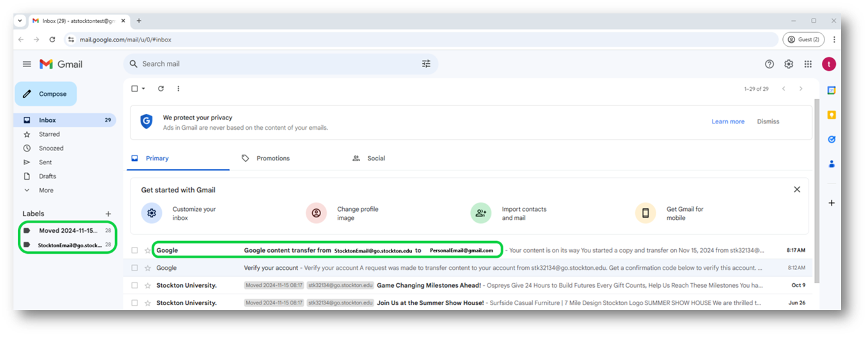This screenshot has height=337, width=868.
Task: Click the browser address bar
Action: click(x=421, y=40)
